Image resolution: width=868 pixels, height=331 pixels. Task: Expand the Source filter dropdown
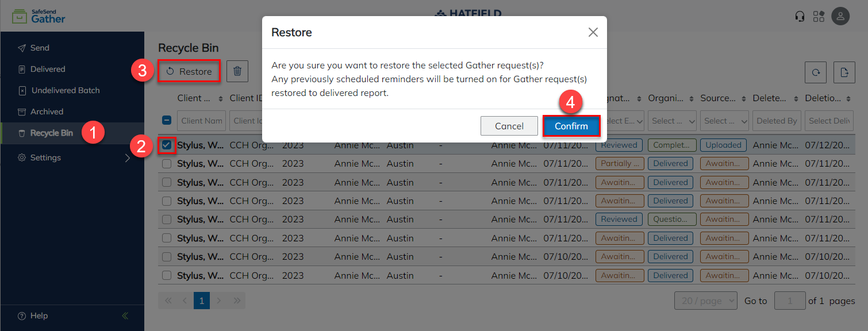click(724, 121)
